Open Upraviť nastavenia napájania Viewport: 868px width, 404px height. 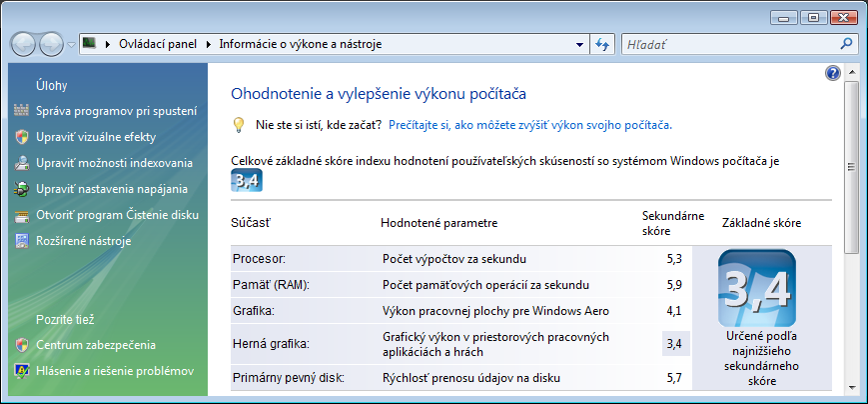coord(112,189)
